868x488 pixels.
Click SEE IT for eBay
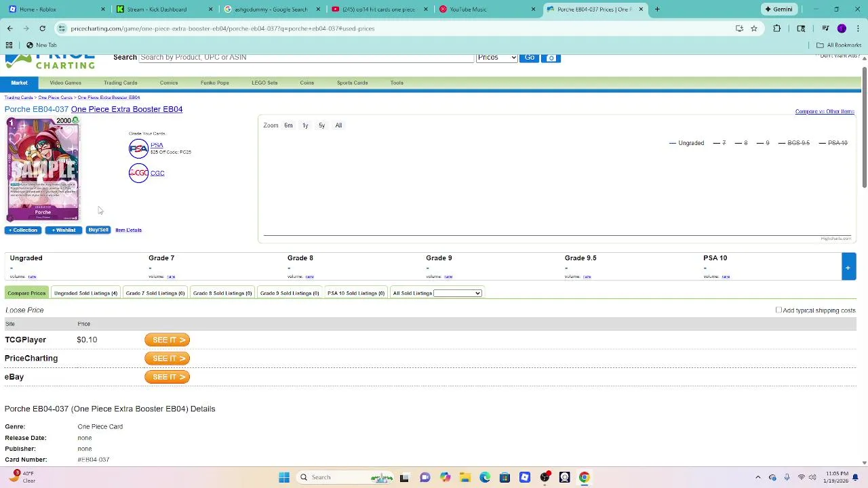coord(167,377)
